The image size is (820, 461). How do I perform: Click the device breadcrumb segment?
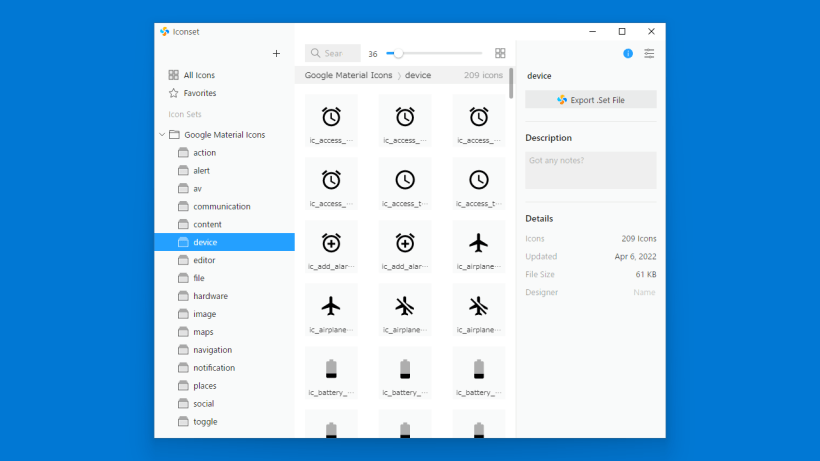tap(418, 75)
